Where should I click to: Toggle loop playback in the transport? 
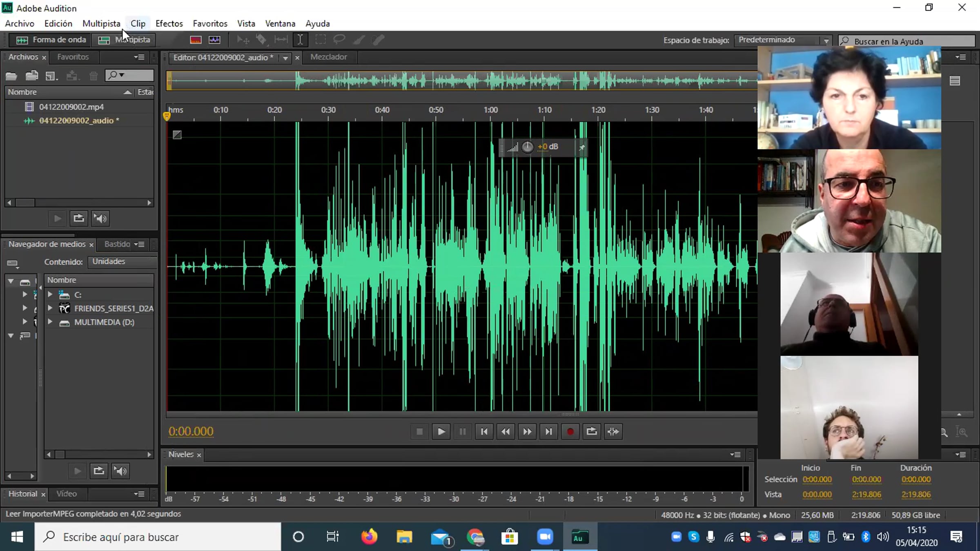pyautogui.click(x=591, y=431)
